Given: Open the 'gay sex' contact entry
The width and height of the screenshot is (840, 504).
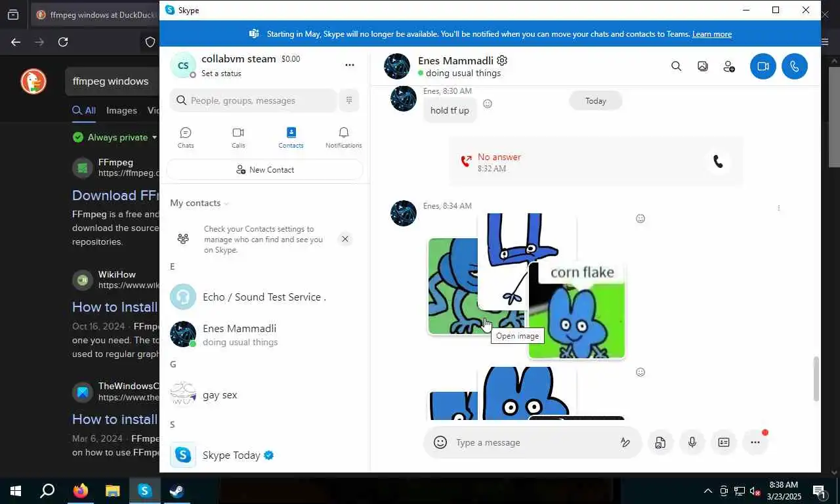Looking at the screenshot, I should click(x=264, y=395).
